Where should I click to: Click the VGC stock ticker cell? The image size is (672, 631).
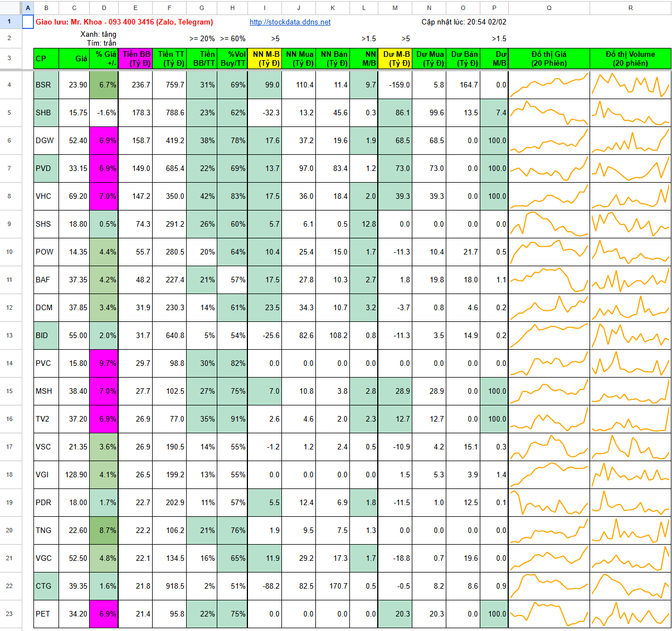46,558
